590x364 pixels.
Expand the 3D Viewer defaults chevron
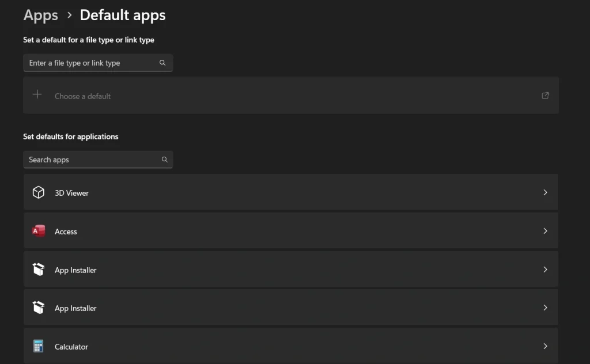coord(545,192)
